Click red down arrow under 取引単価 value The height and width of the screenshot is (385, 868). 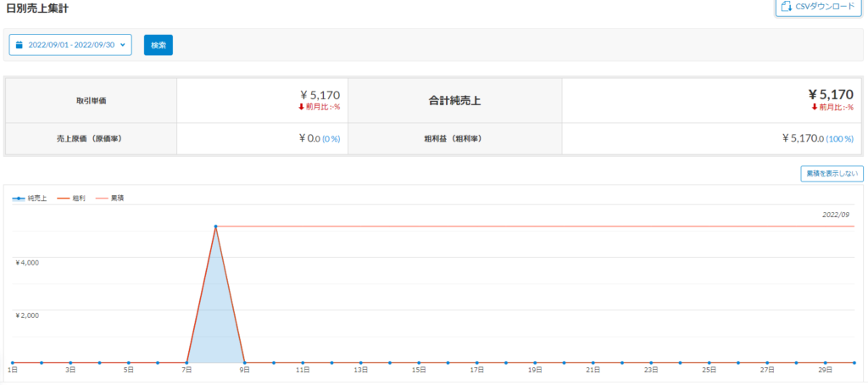tap(301, 107)
